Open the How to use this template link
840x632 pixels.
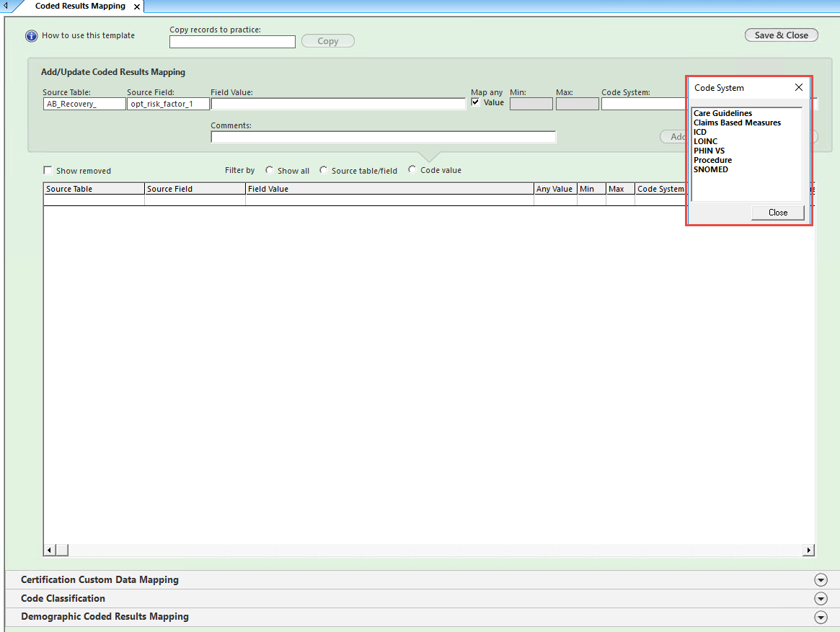coord(89,35)
